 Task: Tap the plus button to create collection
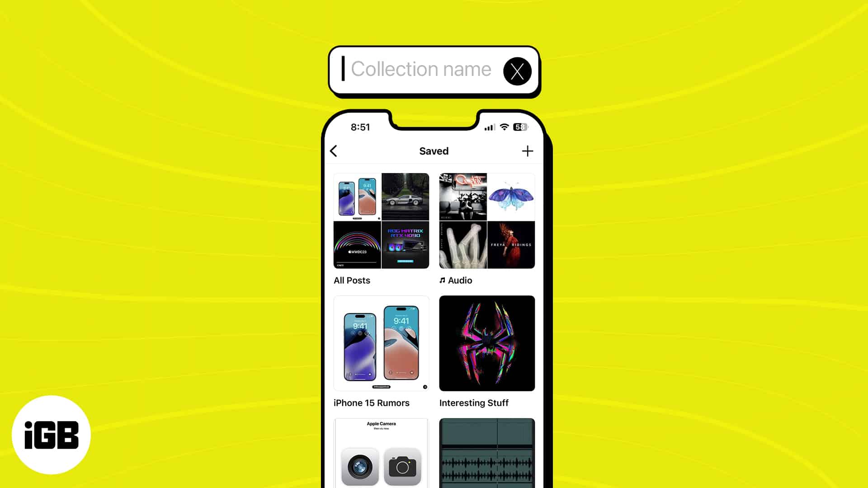(x=527, y=151)
